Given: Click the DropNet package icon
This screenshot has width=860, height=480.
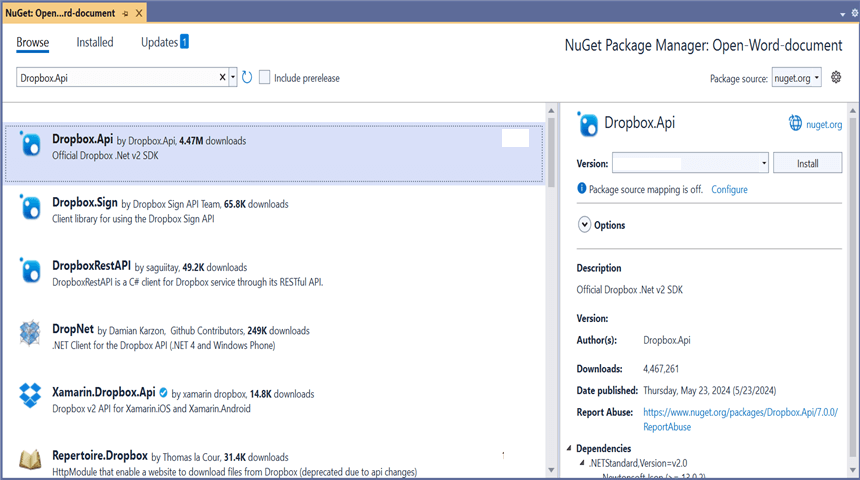Looking at the screenshot, I should pyautogui.click(x=30, y=333).
